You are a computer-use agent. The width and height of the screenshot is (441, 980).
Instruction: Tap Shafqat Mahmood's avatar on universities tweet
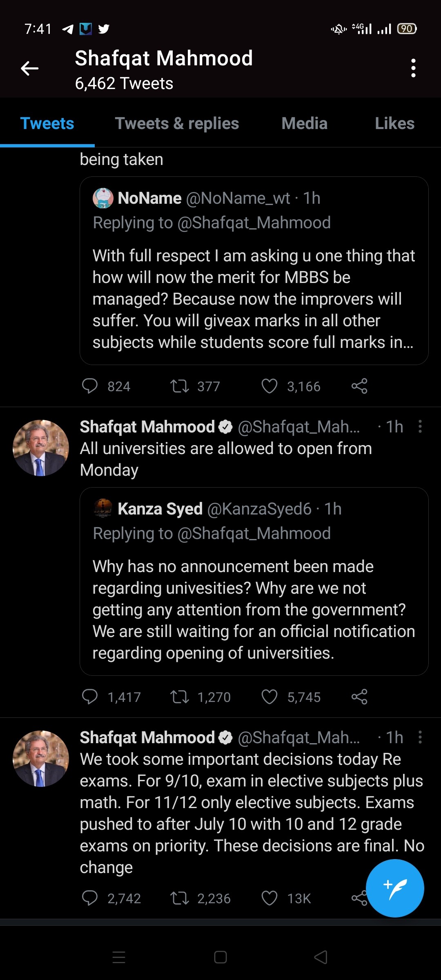click(40, 448)
